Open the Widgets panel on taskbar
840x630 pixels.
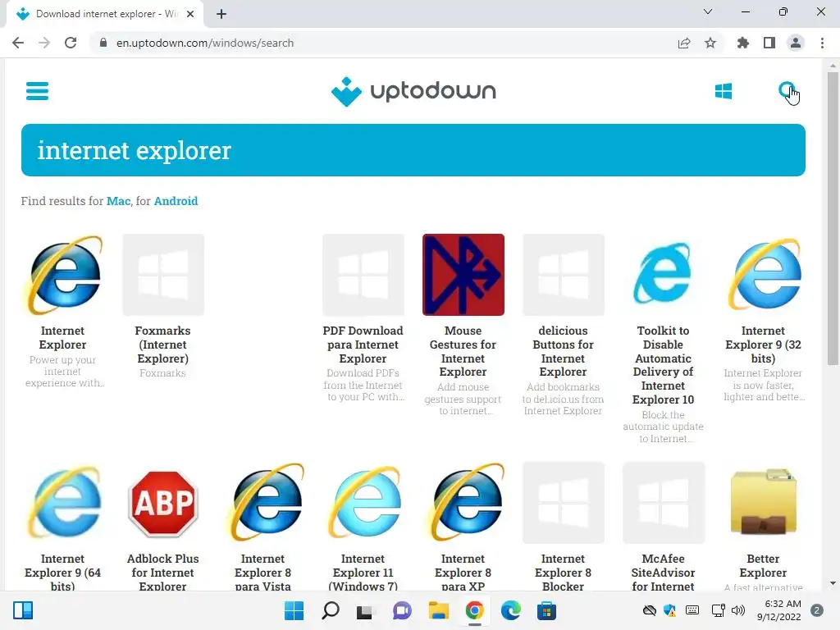[x=23, y=610]
